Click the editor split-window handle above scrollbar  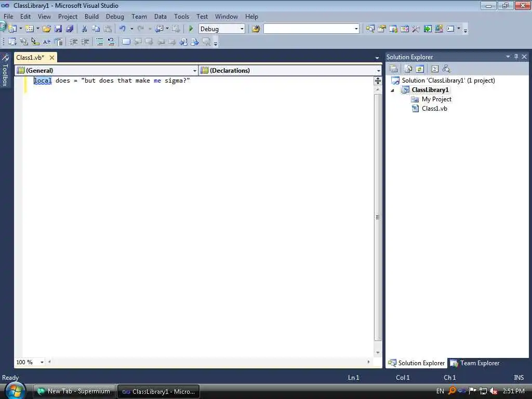tap(378, 81)
